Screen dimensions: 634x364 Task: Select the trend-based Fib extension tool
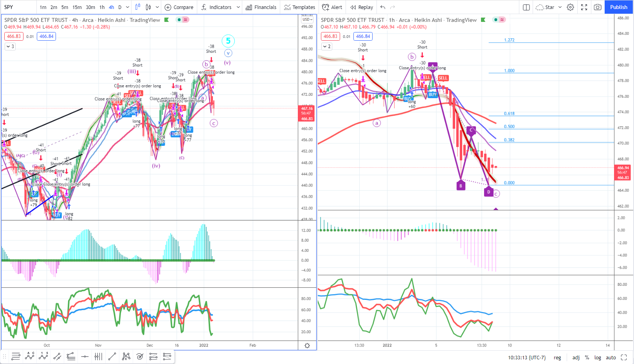point(167,356)
